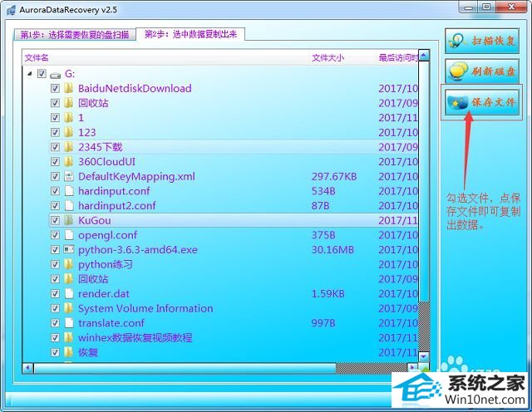Minimize the AuroraDataRecovery window
532x412 pixels.
point(469,7)
